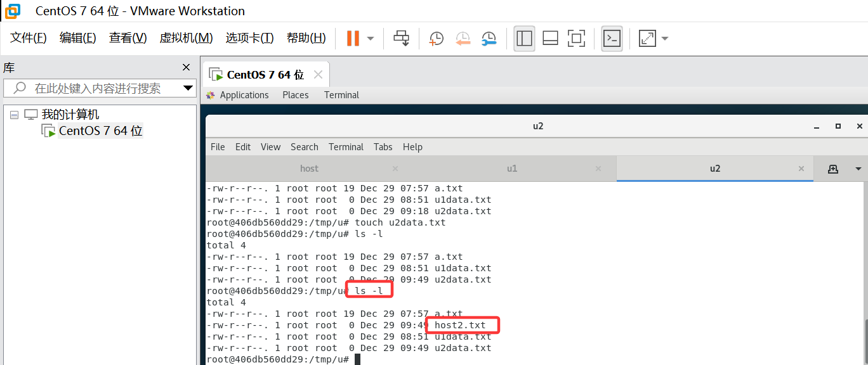The width and height of the screenshot is (868, 365).
Task: Open the terminal tab list dropdown
Action: pyautogui.click(x=858, y=169)
